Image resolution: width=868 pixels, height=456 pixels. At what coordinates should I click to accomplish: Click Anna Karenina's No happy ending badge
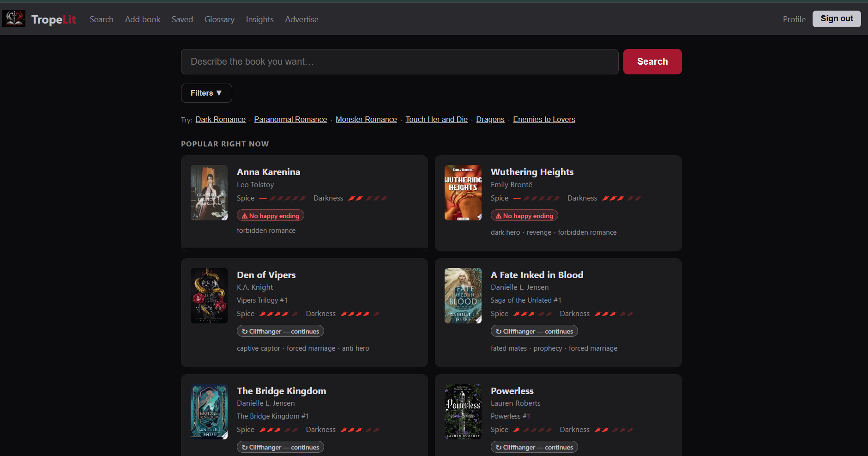pyautogui.click(x=271, y=216)
